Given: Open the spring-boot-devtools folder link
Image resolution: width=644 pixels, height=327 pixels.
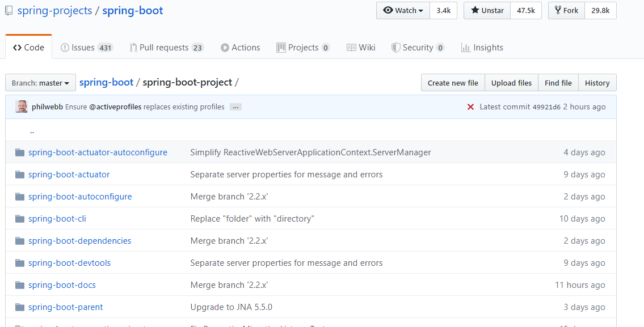Looking at the screenshot, I should coord(69,262).
